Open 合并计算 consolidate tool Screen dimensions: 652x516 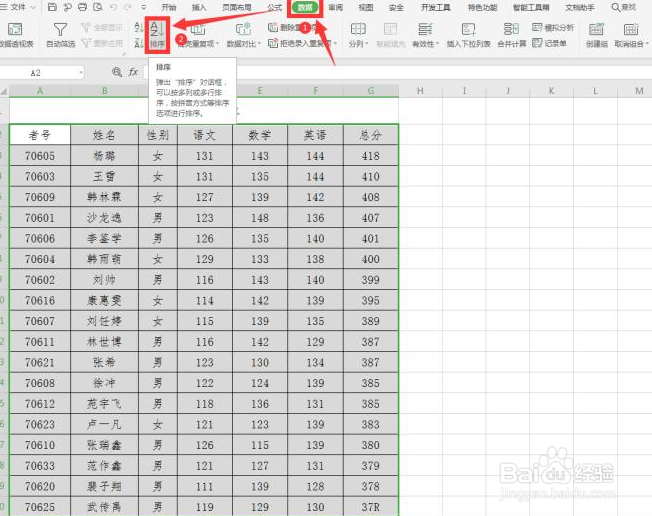[x=511, y=35]
